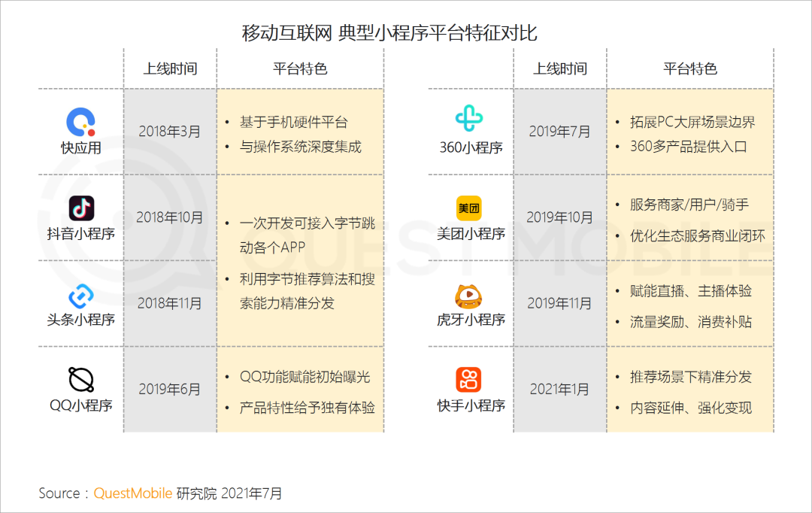The width and height of the screenshot is (812, 513).
Task: Select the label 头条小程序
Action: (x=80, y=320)
